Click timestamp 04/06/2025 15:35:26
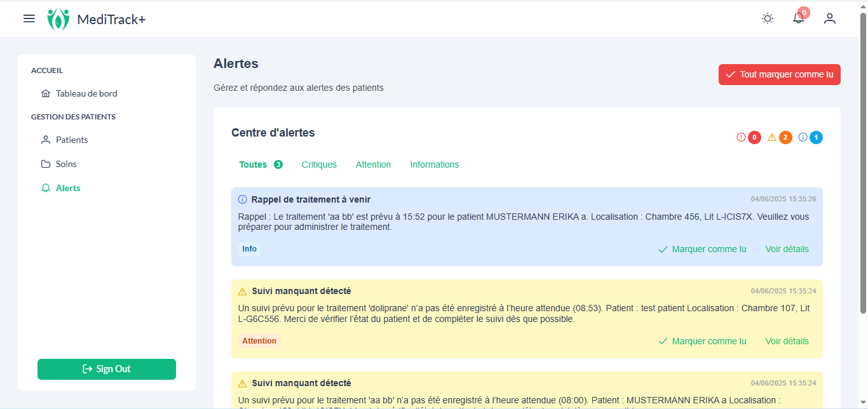The width and height of the screenshot is (868, 409). (783, 199)
